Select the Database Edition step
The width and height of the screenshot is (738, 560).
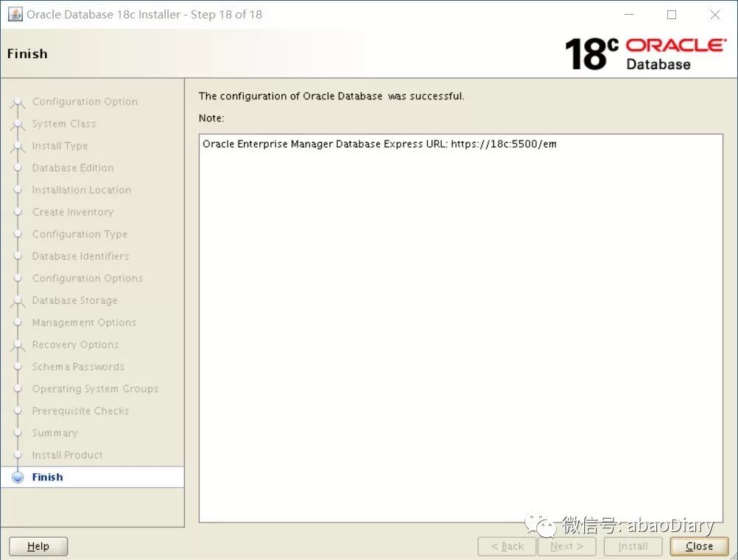click(72, 167)
